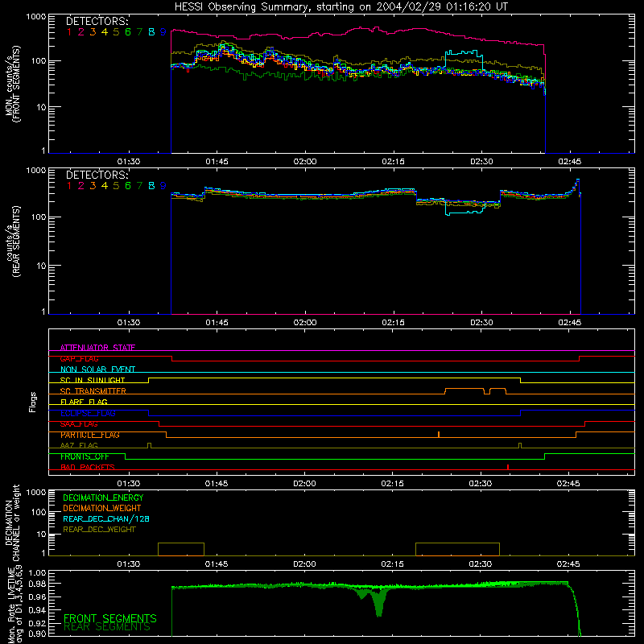Click DETECTORS: label in the front segments plot

pos(97,22)
